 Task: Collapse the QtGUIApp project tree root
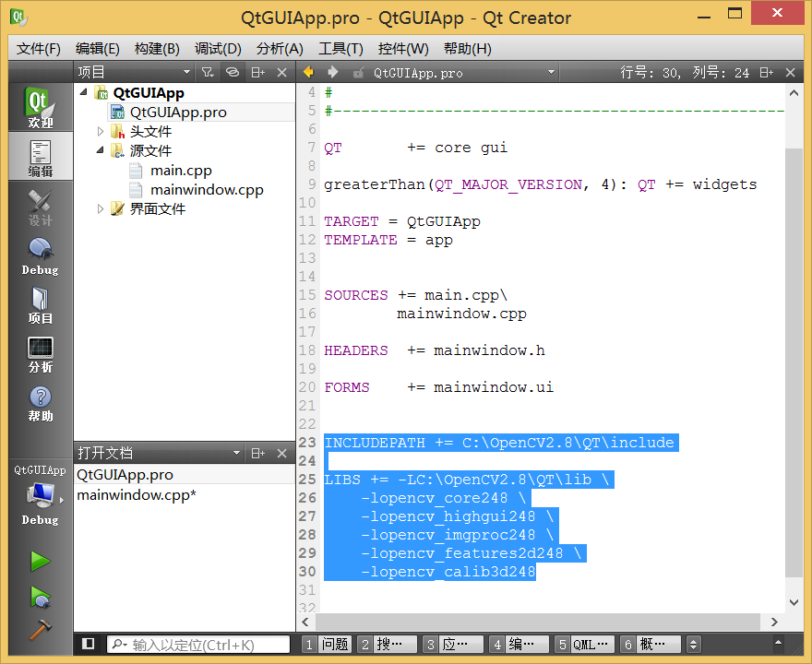(x=83, y=92)
